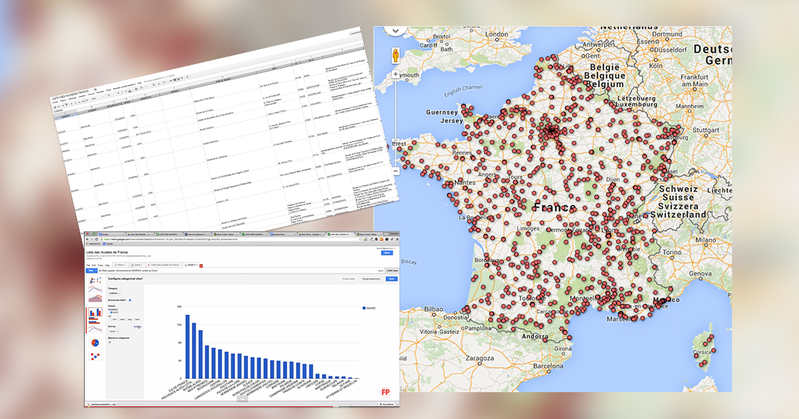
Task: Select the horizontal bar chart type icon
Action: [x=95, y=320]
